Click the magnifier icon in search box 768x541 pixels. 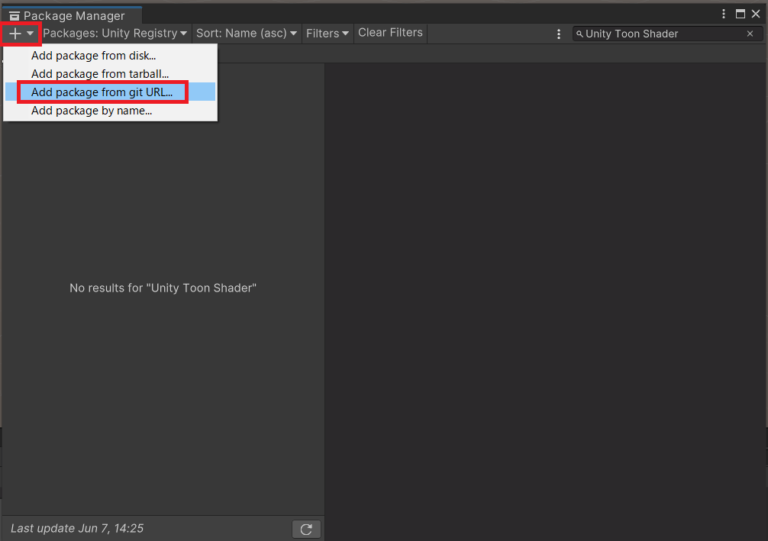pos(580,34)
